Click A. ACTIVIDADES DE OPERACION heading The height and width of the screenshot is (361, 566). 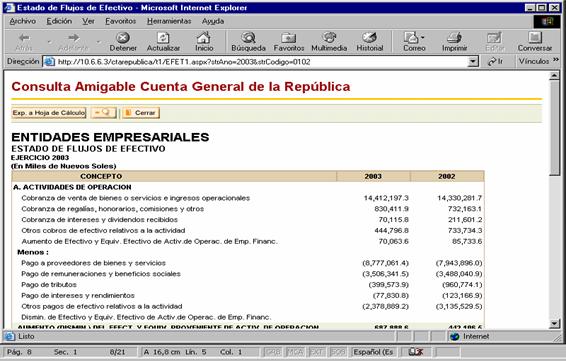click(72, 187)
